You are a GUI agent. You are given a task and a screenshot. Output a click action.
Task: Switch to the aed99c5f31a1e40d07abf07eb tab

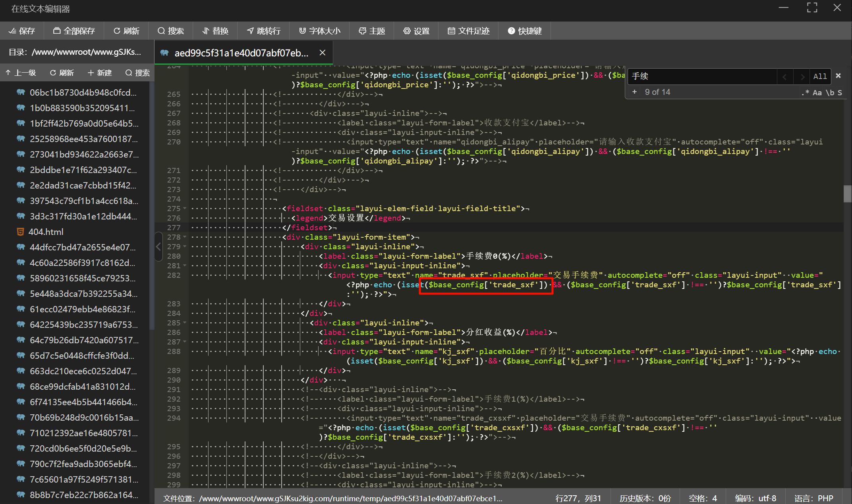pos(241,53)
